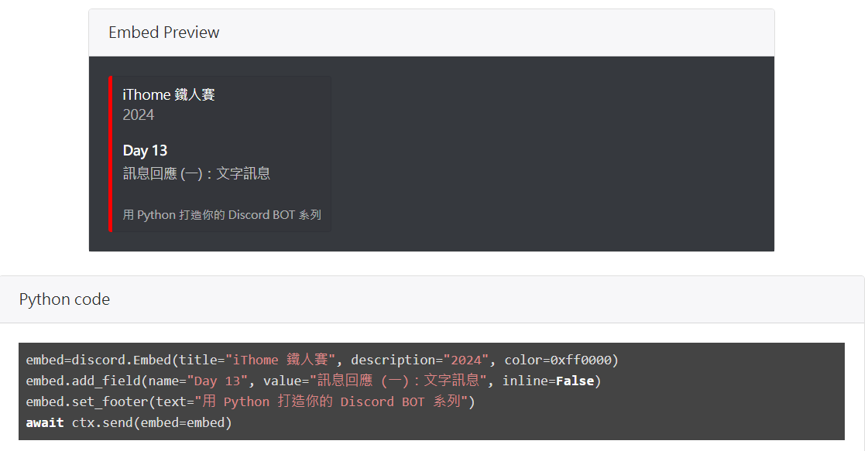
Task: Click the code line "await ctx.send(embed=embed)"
Action: point(129,423)
